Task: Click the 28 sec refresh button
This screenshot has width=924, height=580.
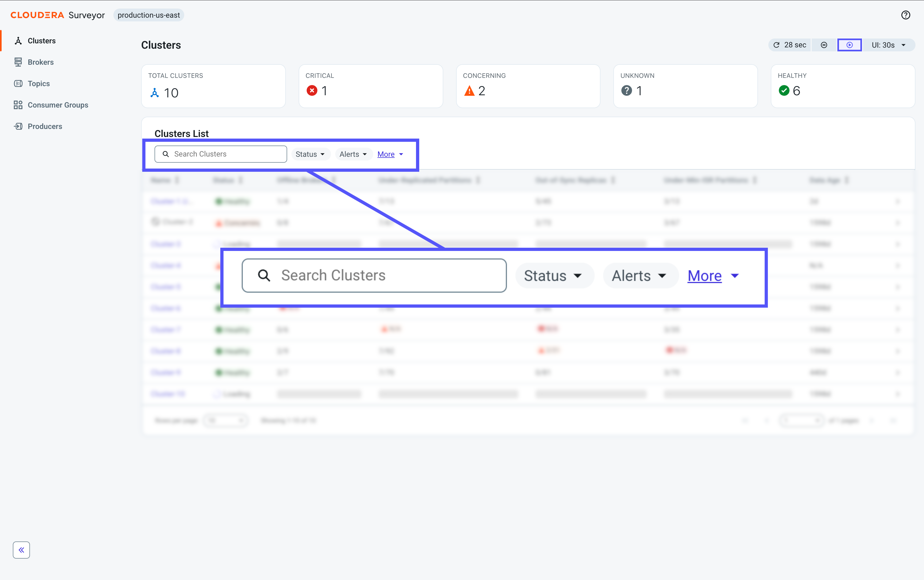Action: pos(790,45)
